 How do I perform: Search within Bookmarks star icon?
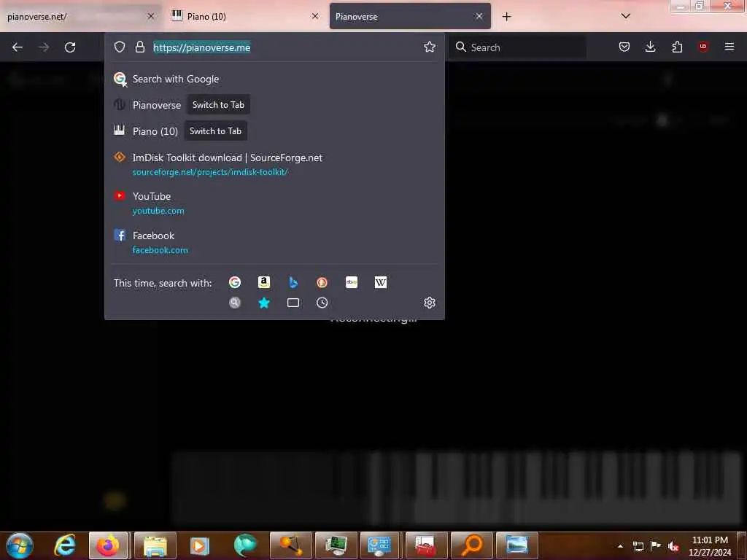[x=263, y=303]
